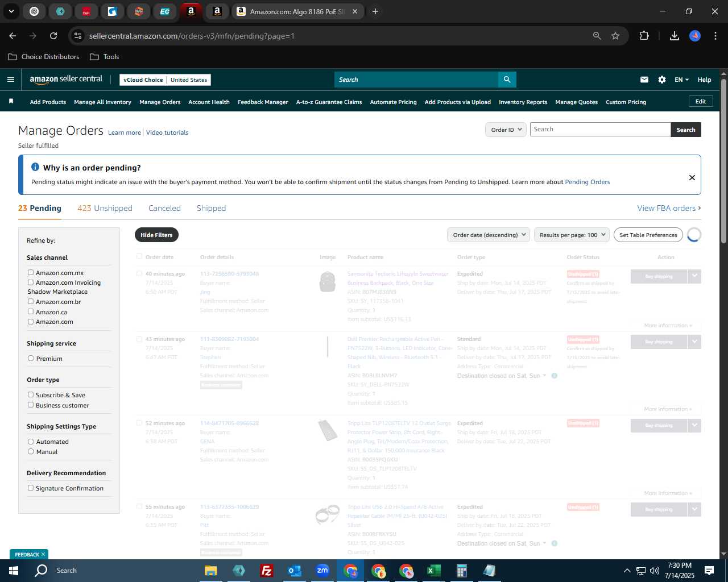Open the Video tutorials link

167,132
